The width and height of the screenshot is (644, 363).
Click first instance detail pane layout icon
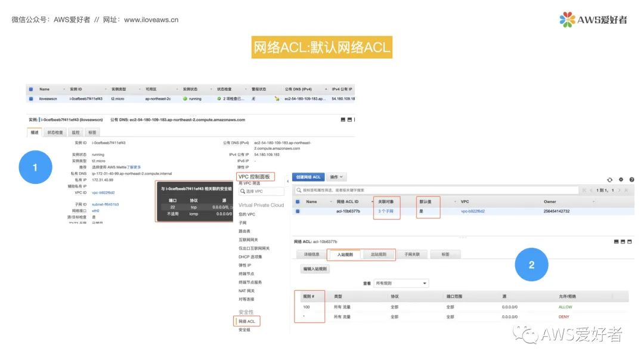343,119
